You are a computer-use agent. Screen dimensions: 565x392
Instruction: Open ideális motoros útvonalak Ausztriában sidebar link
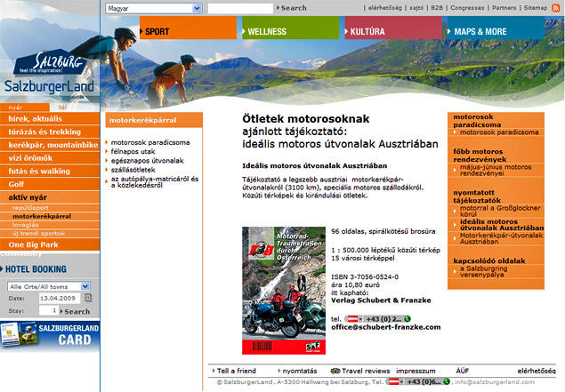pos(502,225)
